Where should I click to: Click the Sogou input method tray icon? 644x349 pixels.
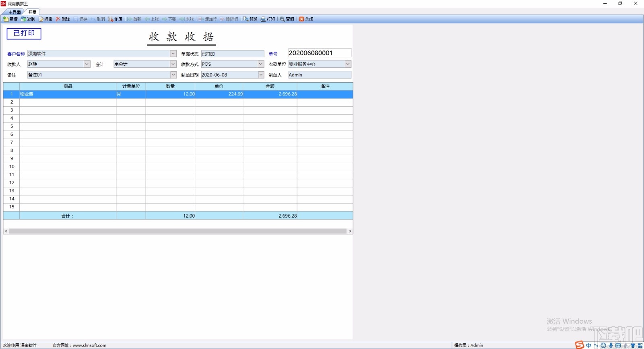click(x=579, y=345)
